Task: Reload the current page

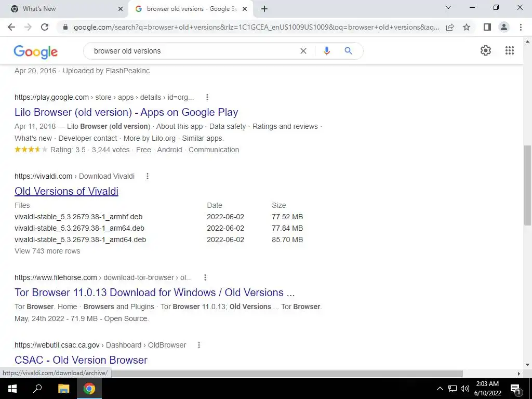Action: point(45,27)
